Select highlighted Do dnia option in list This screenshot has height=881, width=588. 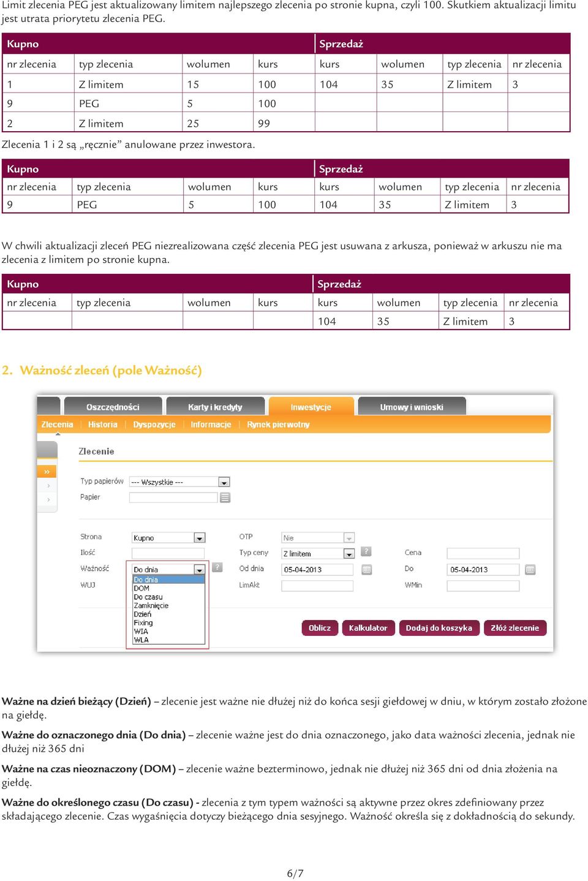click(x=168, y=579)
